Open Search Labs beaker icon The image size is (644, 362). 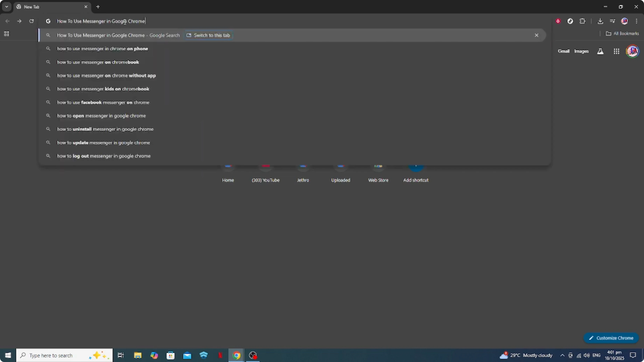(x=600, y=51)
